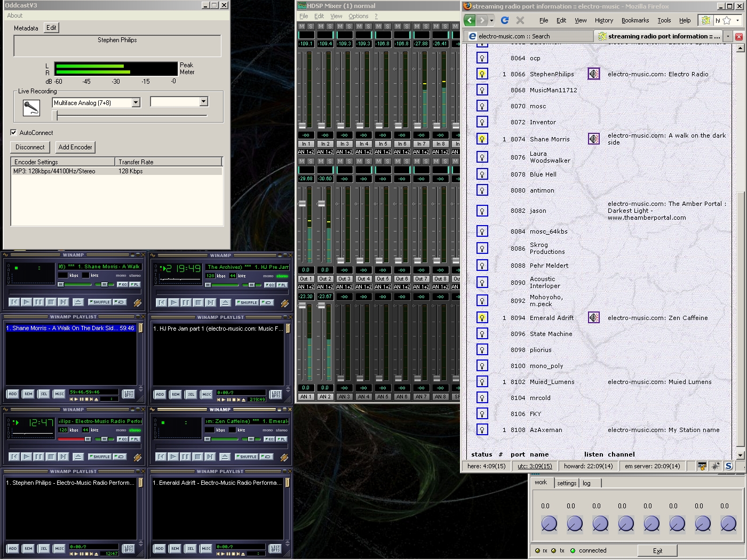Click the Add Encoder button in Oddcast
The height and width of the screenshot is (560, 747).
tap(75, 147)
